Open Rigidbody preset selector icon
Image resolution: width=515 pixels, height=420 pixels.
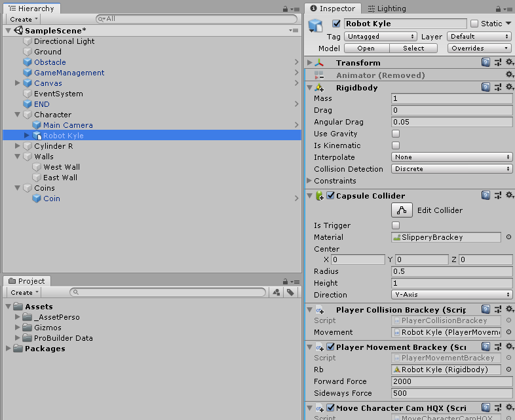tap(498, 87)
